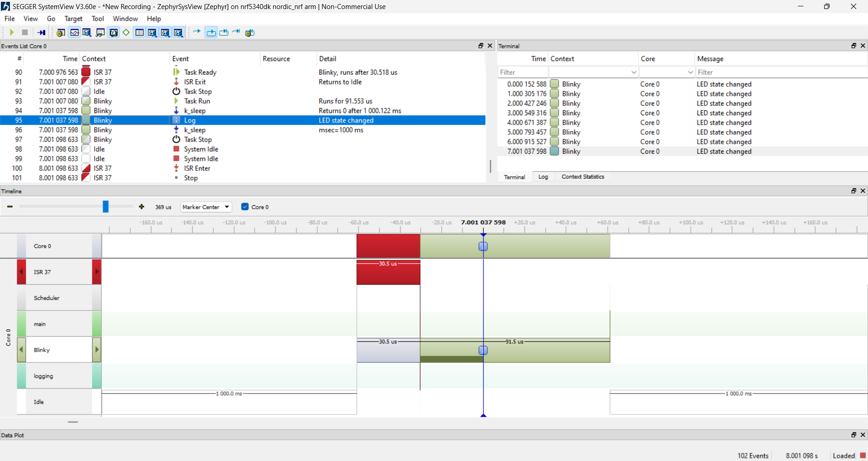Click the timeline zoom slider handle

[105, 207]
